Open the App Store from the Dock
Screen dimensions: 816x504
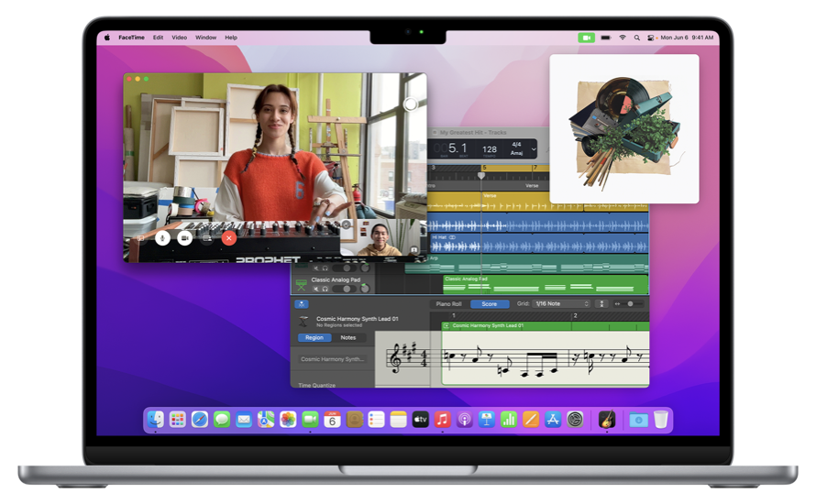[x=553, y=419]
